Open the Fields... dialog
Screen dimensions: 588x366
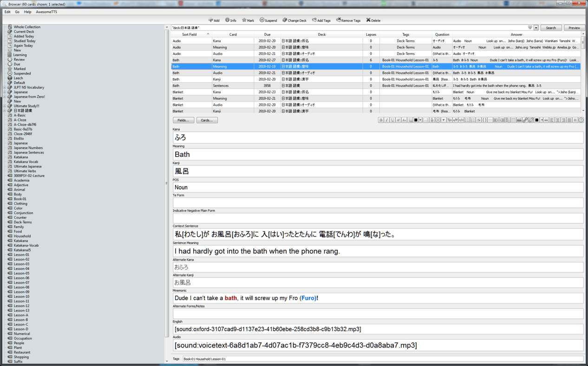click(x=183, y=120)
